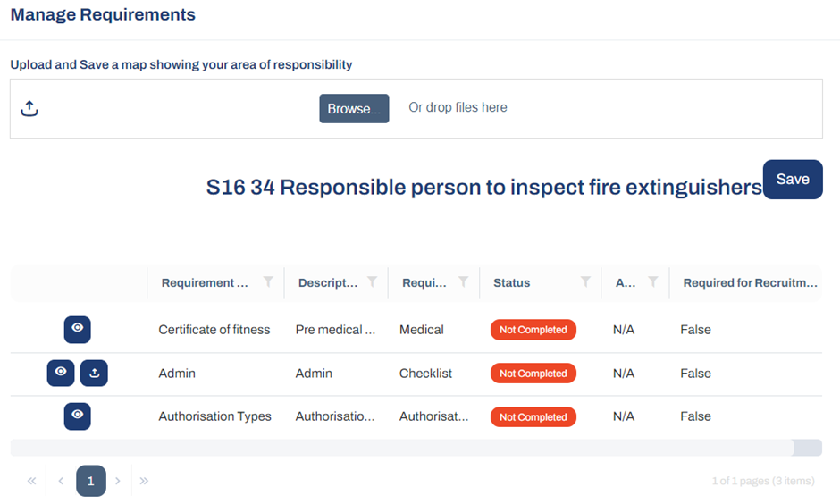This screenshot has height=504, width=840.
Task: Jump to the last page
Action: click(144, 481)
